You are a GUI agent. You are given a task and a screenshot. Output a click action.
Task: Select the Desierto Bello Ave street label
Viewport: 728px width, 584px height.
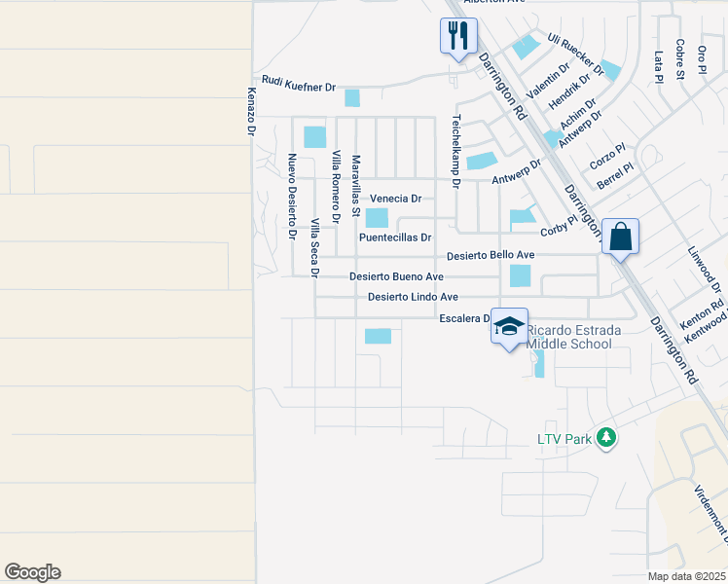491,257
